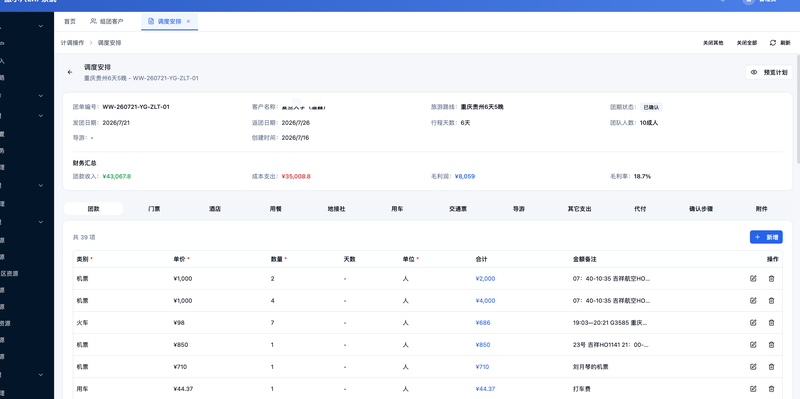Select the 团款 category tab
Screen dimensions: 800x399
point(93,209)
